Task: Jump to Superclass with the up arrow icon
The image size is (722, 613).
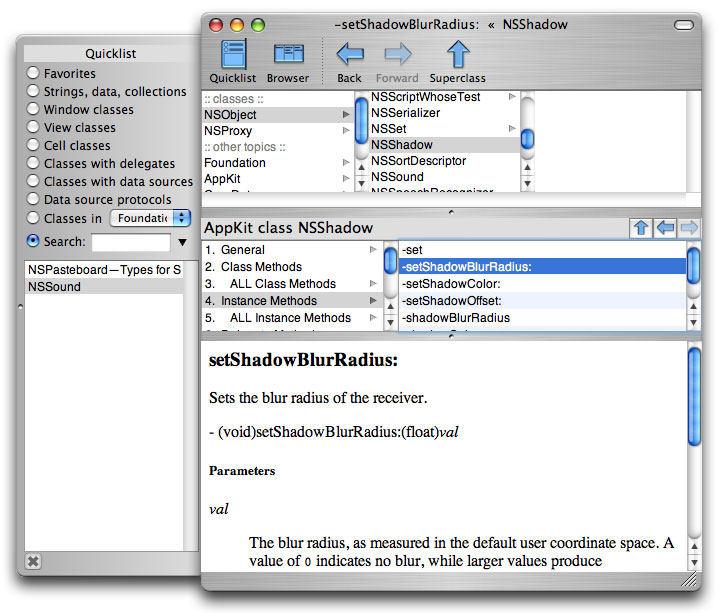Action: tap(458, 54)
